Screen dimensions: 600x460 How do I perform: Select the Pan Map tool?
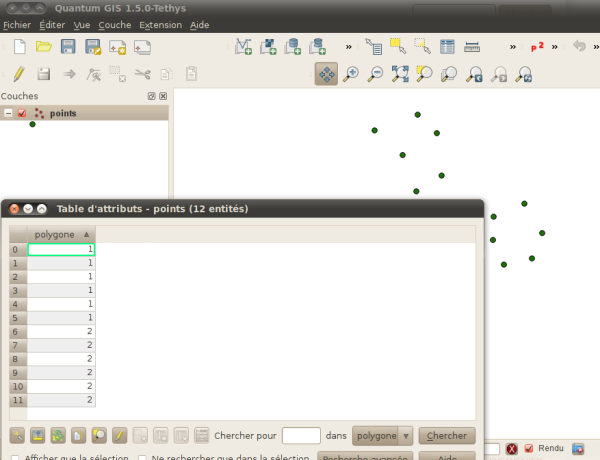(x=326, y=74)
